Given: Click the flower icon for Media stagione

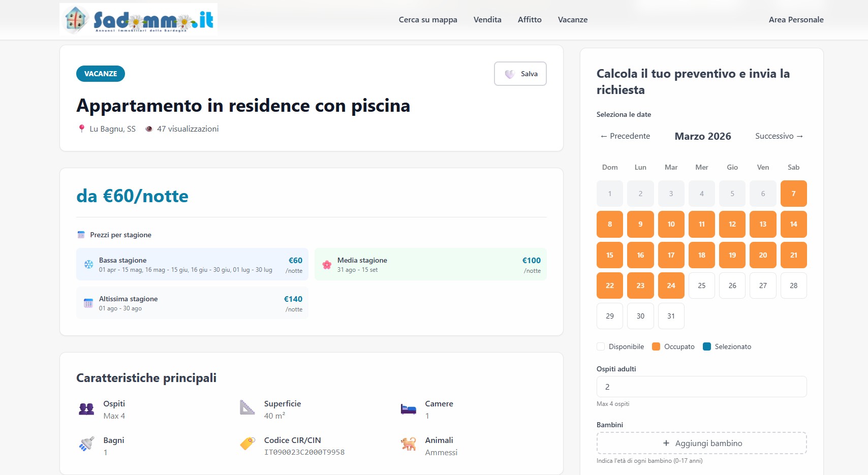Looking at the screenshot, I should pos(327,264).
